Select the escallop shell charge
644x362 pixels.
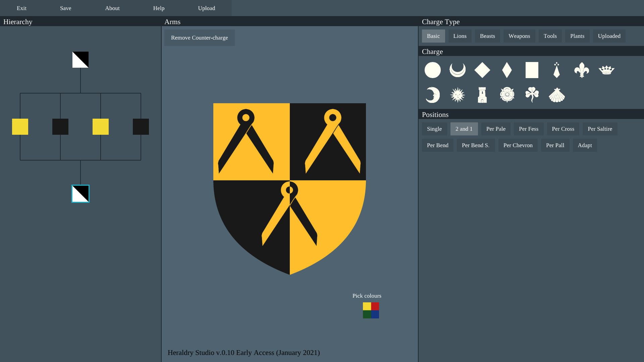(x=557, y=95)
